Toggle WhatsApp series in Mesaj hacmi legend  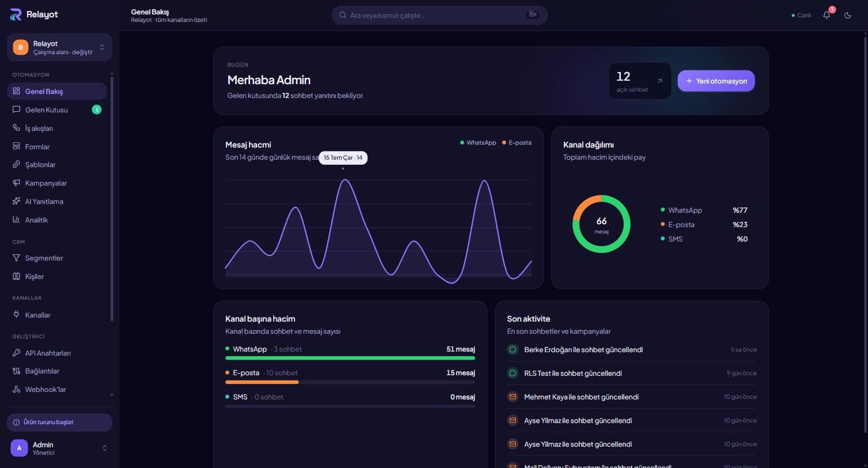478,142
